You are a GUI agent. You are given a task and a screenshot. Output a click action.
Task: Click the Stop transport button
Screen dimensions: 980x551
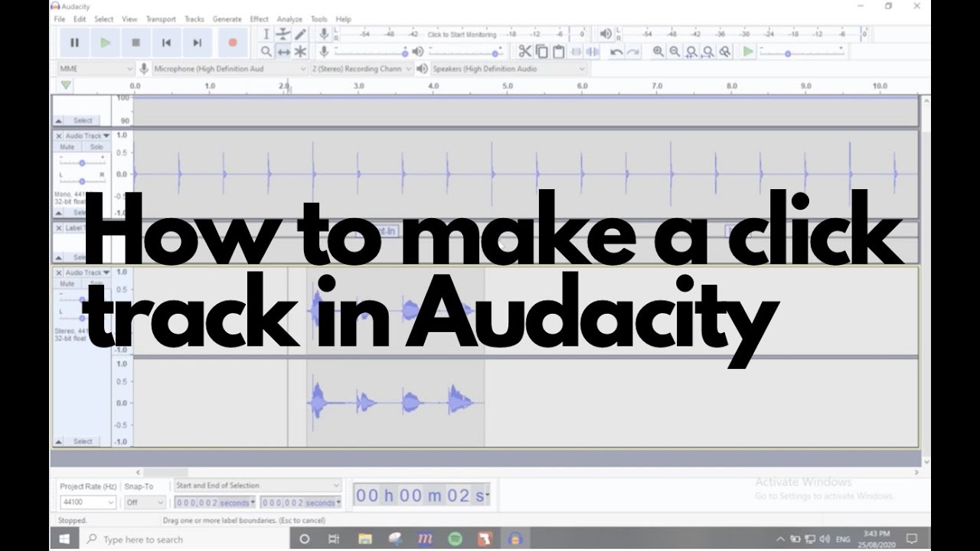pyautogui.click(x=136, y=43)
